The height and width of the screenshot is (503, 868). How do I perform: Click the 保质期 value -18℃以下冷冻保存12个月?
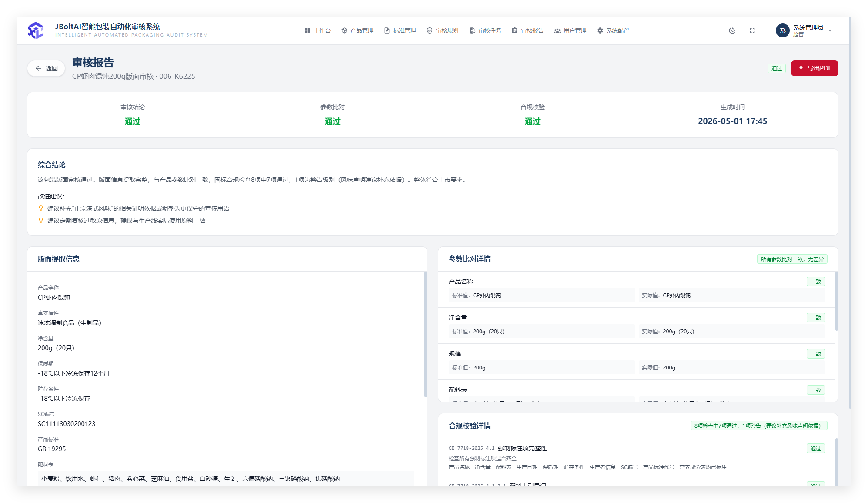pos(73,373)
